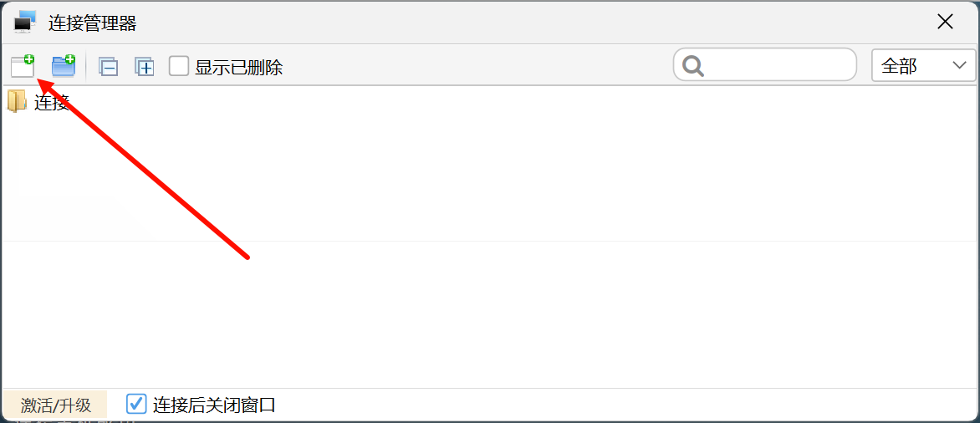Uncheck the 连接后关闭窗口 checkbox
This screenshot has height=423, width=980.
pyautogui.click(x=136, y=405)
